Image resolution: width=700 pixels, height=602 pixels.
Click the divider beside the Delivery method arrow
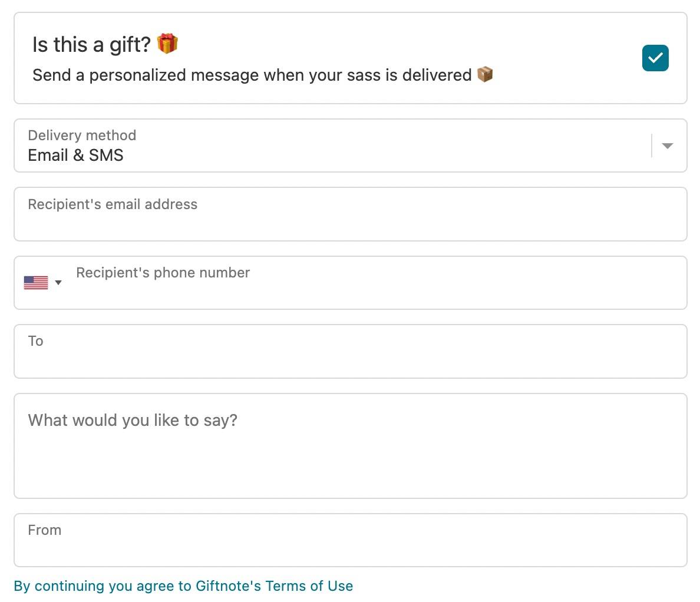click(651, 145)
